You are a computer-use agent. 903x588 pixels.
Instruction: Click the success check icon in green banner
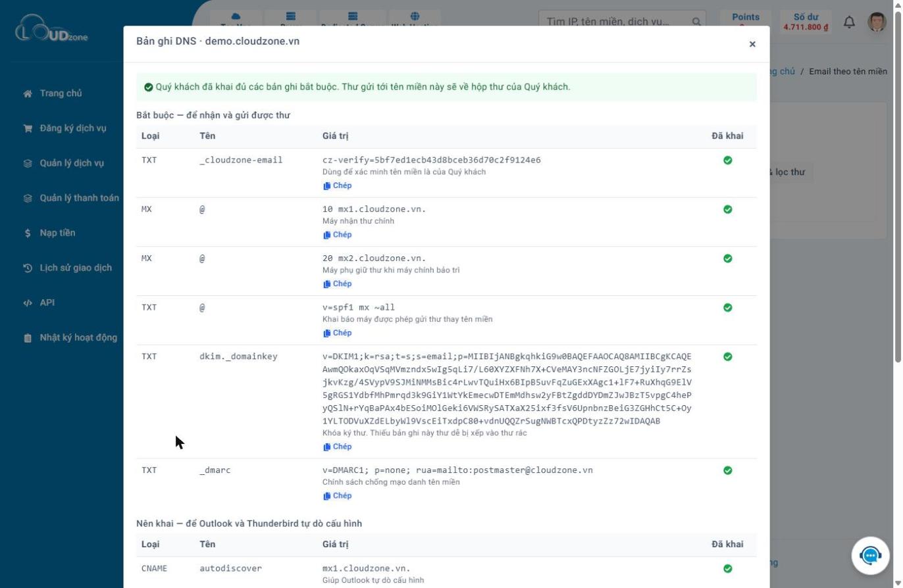click(149, 87)
